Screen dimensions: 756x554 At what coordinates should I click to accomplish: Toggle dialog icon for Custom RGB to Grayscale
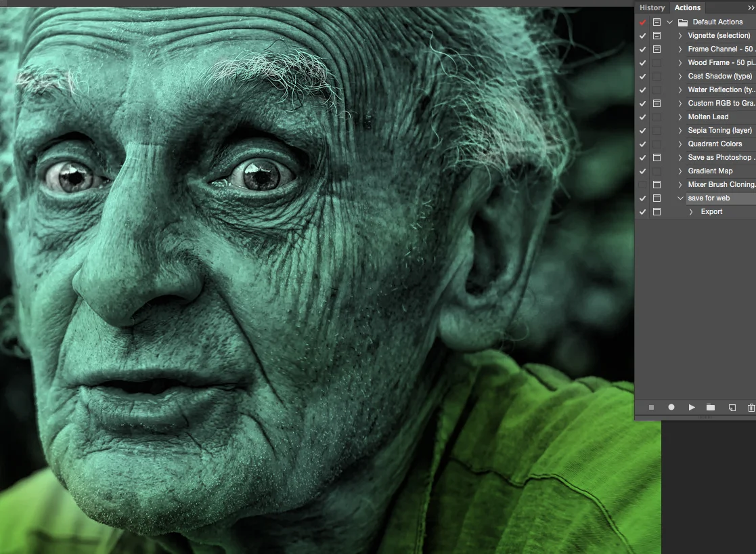[657, 103]
